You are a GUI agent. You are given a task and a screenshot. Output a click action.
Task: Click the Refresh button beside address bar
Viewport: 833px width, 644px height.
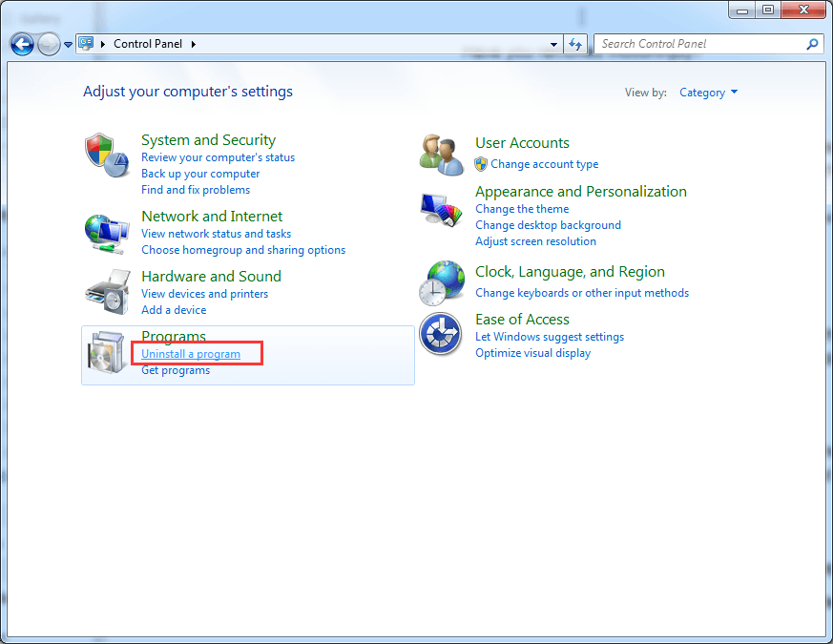click(x=574, y=44)
